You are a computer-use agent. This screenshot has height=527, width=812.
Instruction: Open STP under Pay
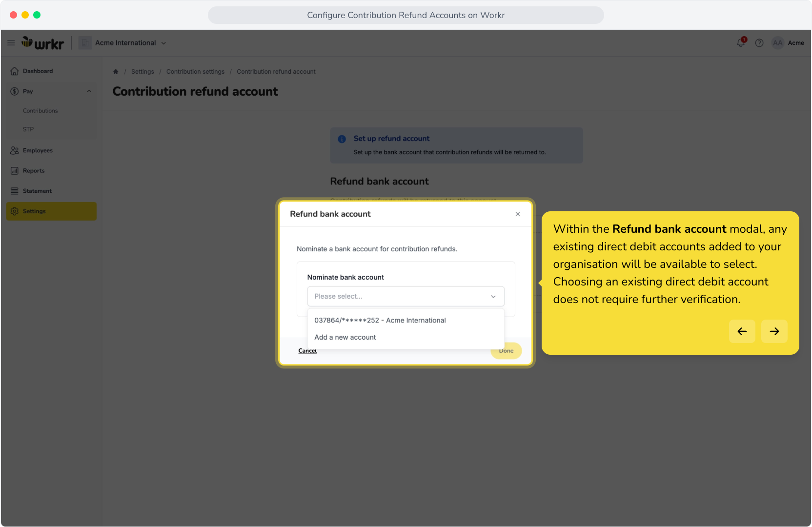(28, 129)
